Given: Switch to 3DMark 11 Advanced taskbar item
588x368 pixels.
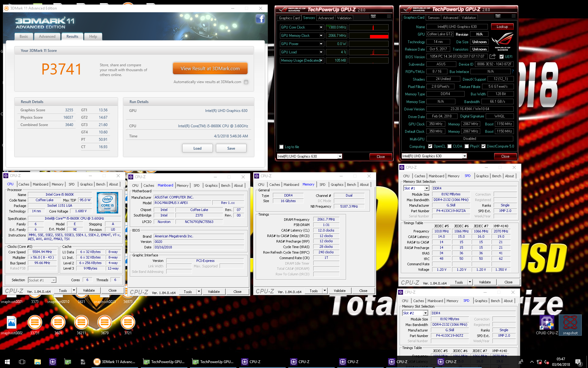Looking at the screenshot, I should [x=115, y=362].
